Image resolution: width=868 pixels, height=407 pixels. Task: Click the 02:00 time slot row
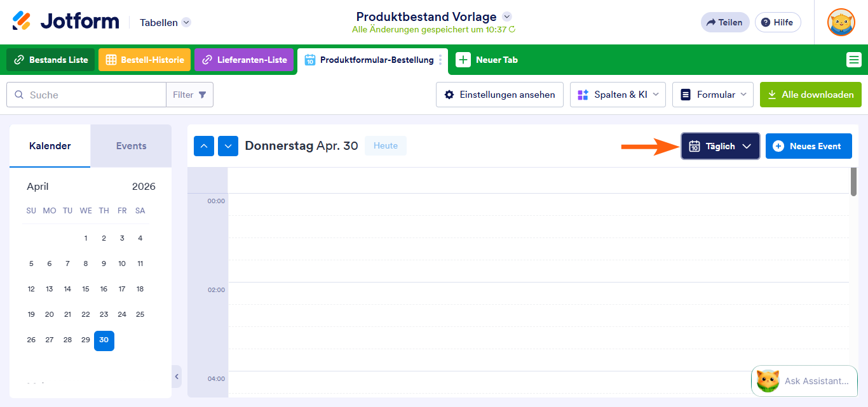point(538,293)
